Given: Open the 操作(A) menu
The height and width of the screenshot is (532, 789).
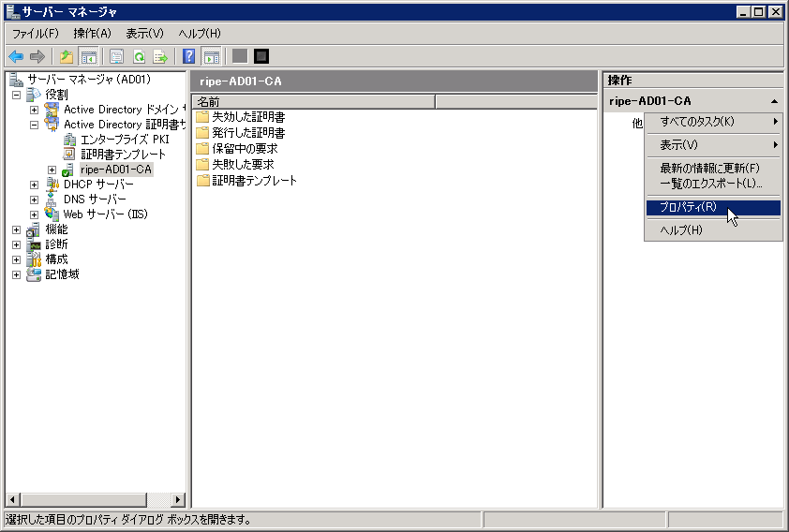Looking at the screenshot, I should tap(92, 34).
